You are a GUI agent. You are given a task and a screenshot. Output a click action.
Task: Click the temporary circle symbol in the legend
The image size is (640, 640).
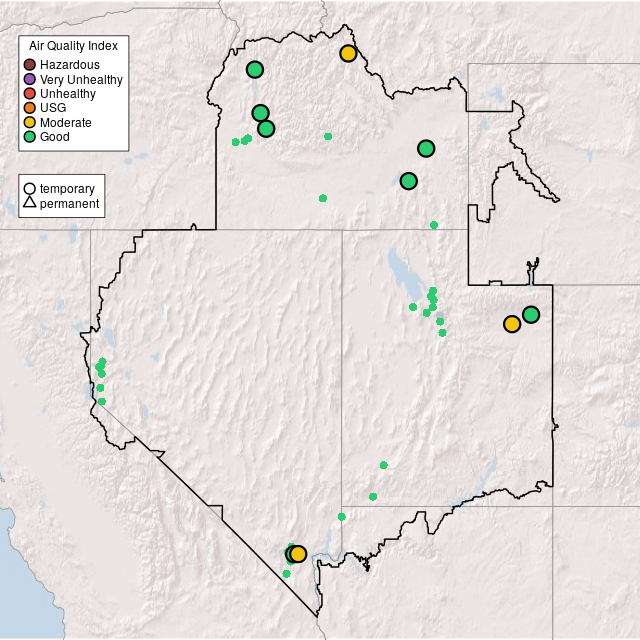30,188
